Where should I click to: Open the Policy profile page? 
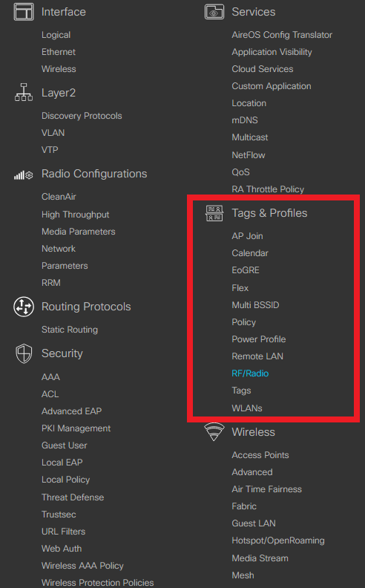click(243, 322)
